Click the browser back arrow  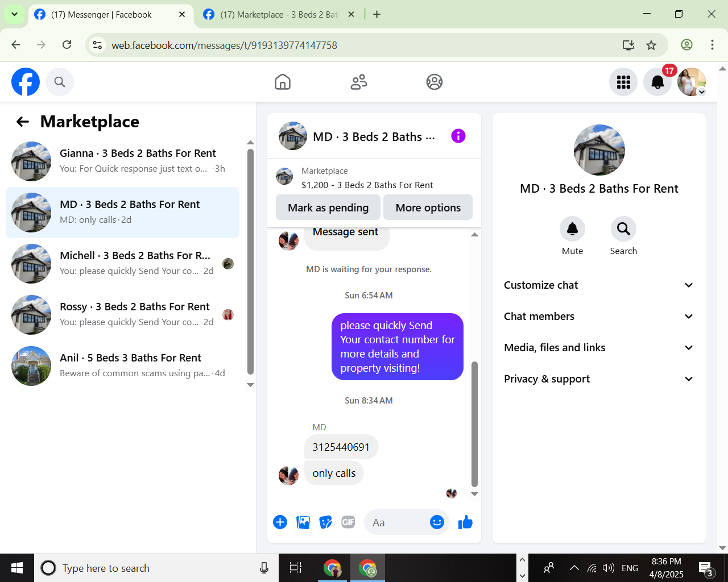(16, 45)
